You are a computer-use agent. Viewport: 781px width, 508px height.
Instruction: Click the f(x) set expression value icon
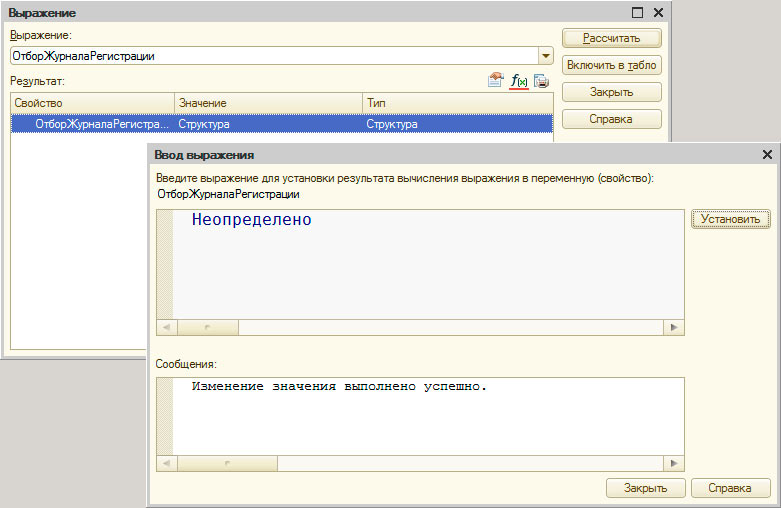[x=519, y=81]
